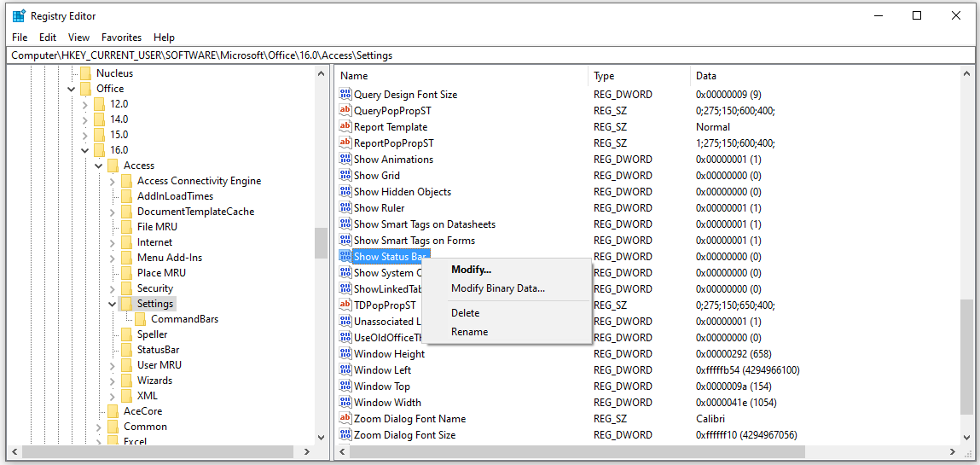The width and height of the screenshot is (980, 465).
Task: Click the CommandBars folder icon
Action: [141, 319]
